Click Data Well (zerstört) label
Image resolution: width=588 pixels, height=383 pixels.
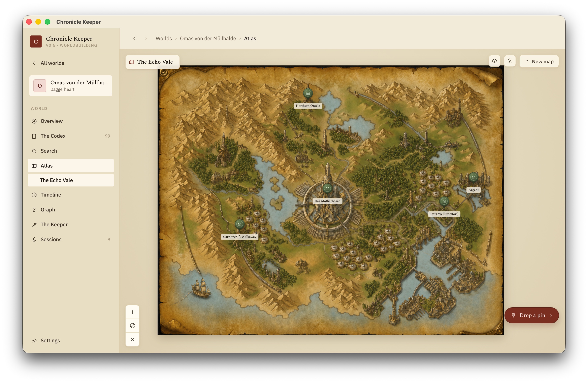pyautogui.click(x=444, y=214)
